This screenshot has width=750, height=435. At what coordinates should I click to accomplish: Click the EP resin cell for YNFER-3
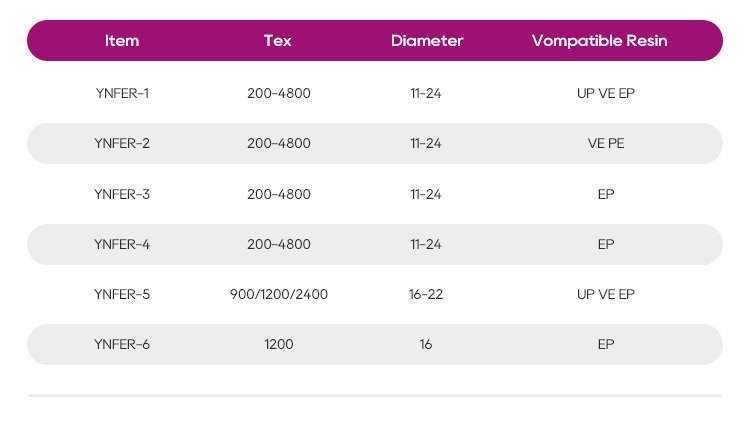click(x=606, y=194)
